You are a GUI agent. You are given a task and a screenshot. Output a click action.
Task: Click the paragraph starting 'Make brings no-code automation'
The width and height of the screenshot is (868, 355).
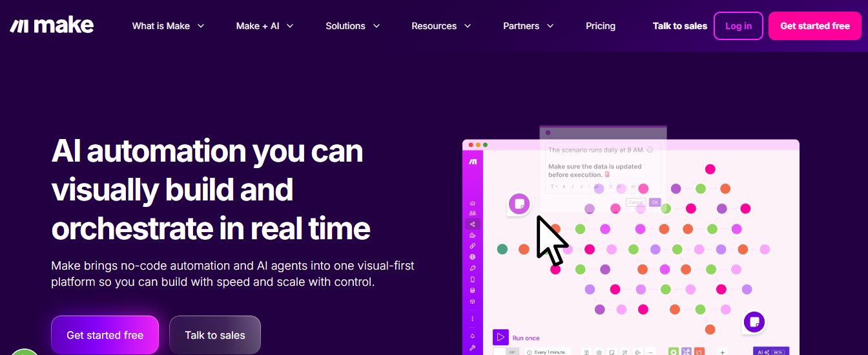click(x=232, y=274)
